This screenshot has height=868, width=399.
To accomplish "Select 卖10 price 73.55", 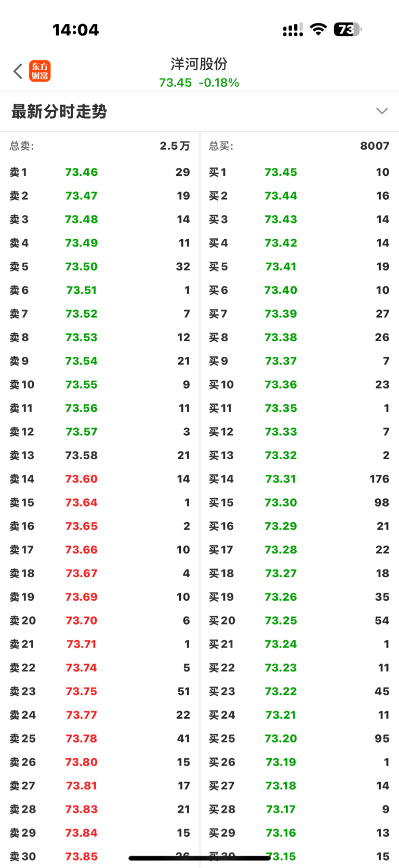I will (82, 385).
